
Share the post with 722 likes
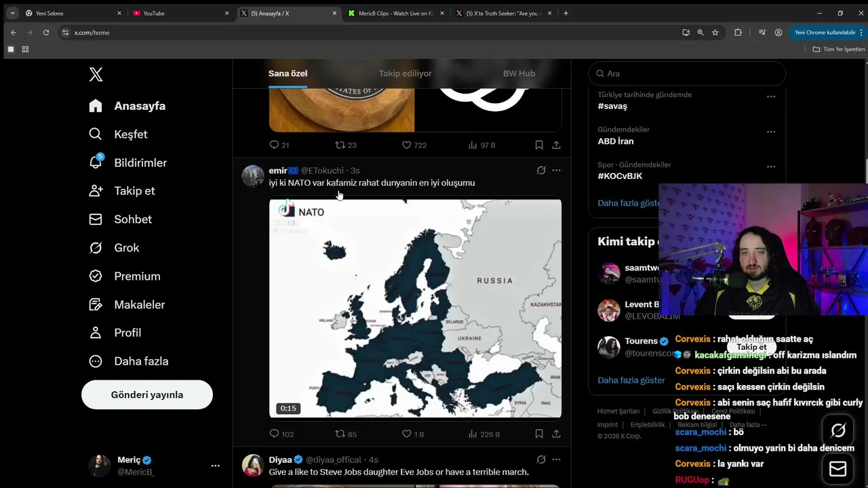pos(556,145)
